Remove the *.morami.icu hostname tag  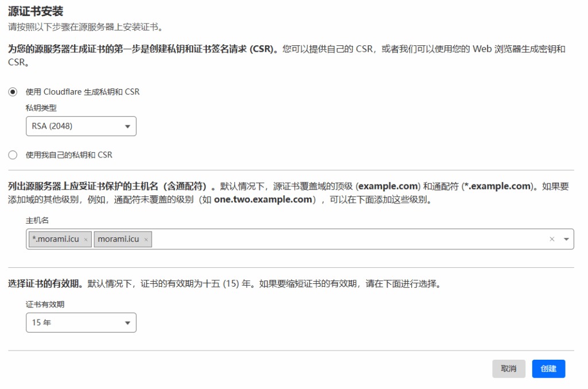[86, 240]
